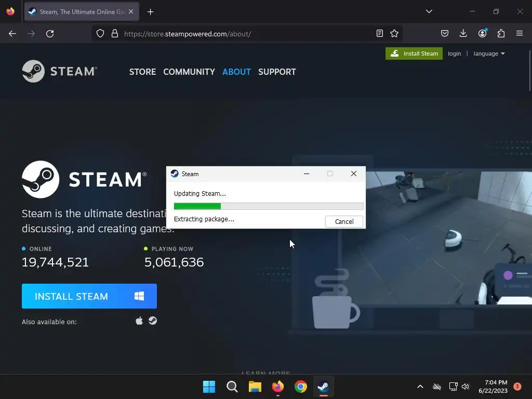Image resolution: width=532 pixels, height=399 pixels.
Task: Click the ONLINE count 19,744,521
Action: coord(55,262)
